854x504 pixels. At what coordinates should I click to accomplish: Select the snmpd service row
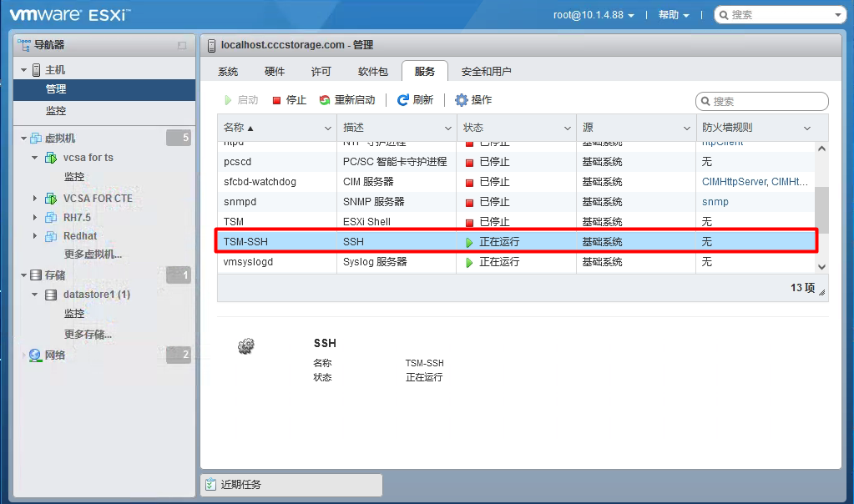[x=516, y=202]
